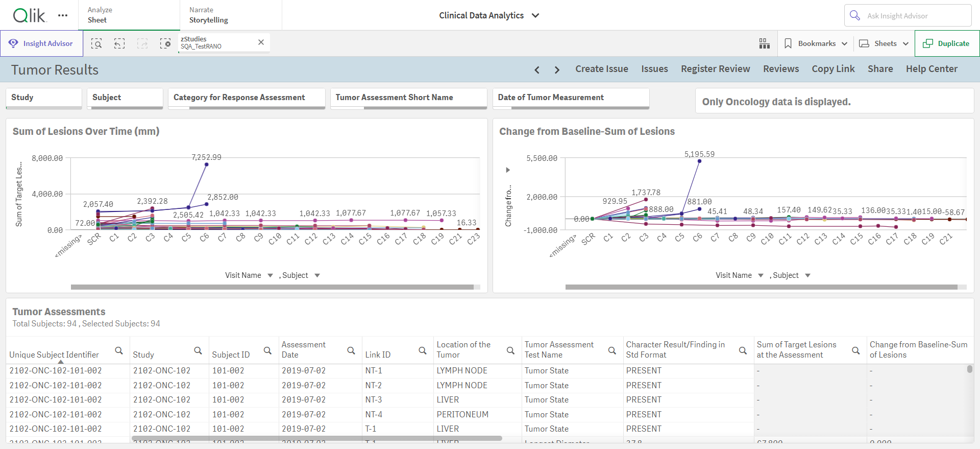
Task: Click the table horizontal scrollbar
Action: tap(317, 438)
